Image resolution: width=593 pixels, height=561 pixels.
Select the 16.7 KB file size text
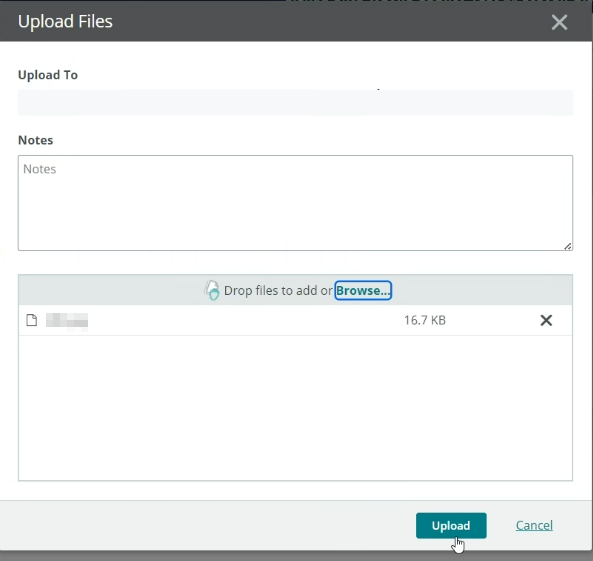[x=425, y=320]
